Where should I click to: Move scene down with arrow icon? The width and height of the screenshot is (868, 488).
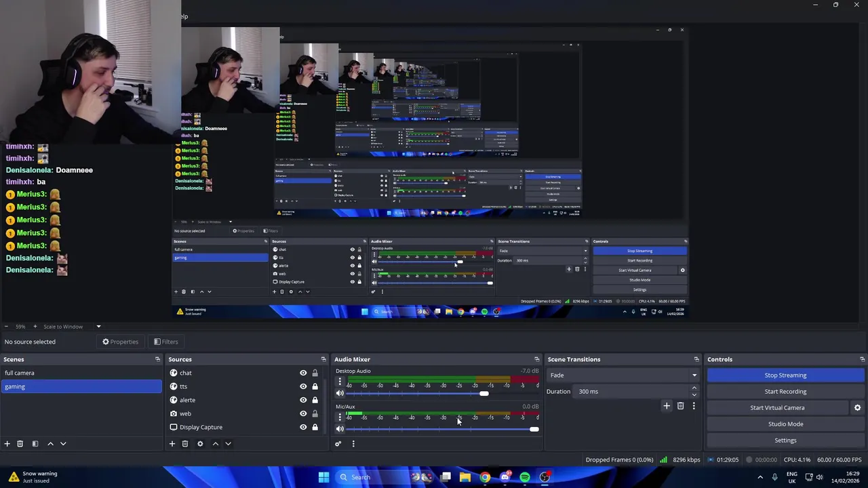(63, 443)
